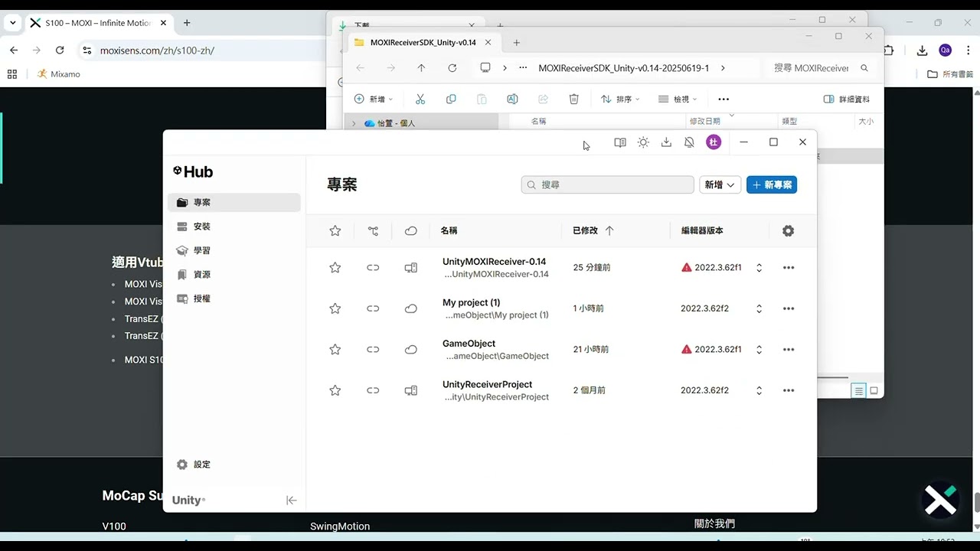Viewport: 980px width, 551px height.
Task: Reload the page in Chrome
Action: click(x=60, y=51)
